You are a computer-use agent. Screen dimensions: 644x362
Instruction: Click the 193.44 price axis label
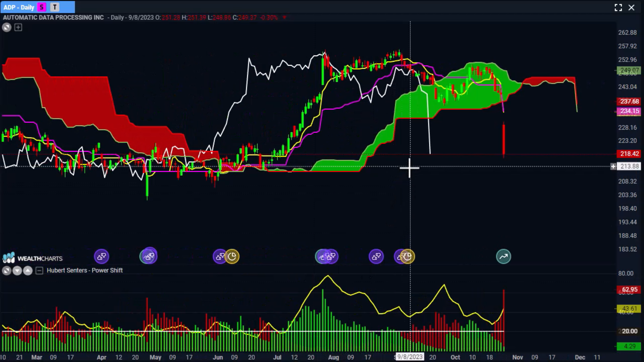tap(627, 222)
